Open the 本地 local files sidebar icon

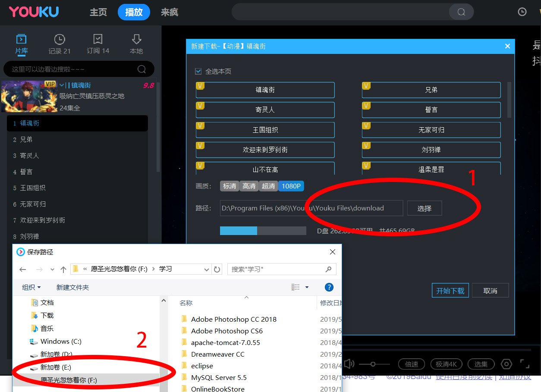click(x=136, y=44)
